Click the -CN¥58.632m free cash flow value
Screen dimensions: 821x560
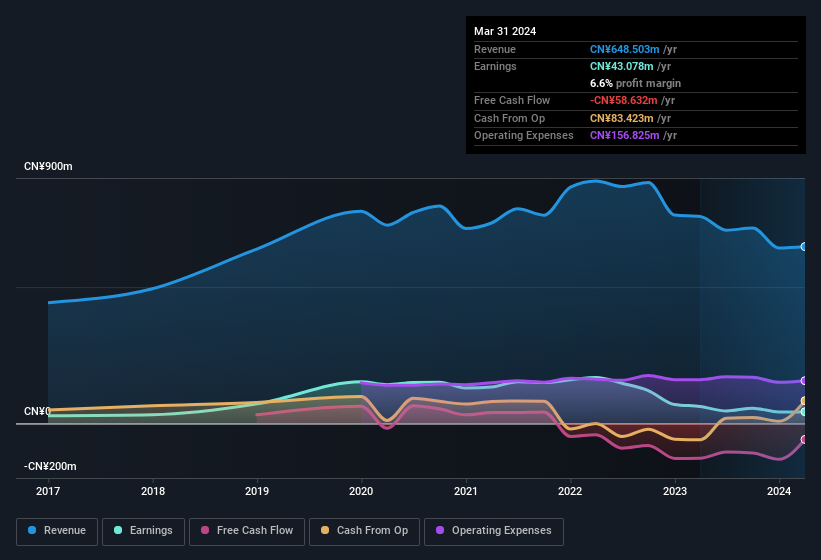[x=623, y=100]
